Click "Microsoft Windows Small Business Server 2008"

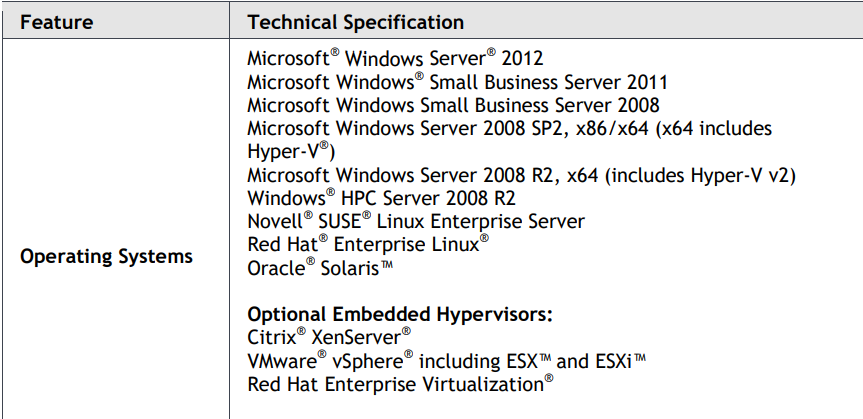tap(453, 105)
